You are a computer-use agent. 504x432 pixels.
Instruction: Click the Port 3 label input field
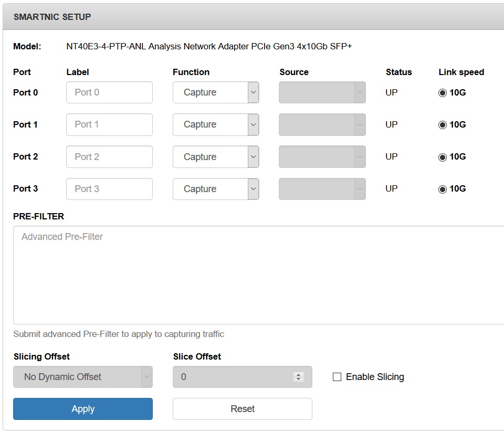(x=109, y=188)
